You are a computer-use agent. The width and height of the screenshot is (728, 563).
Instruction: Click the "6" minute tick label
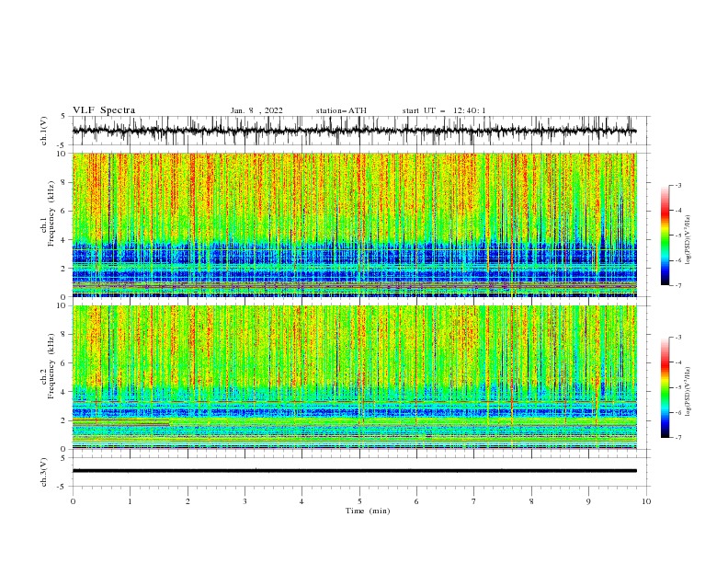point(416,501)
